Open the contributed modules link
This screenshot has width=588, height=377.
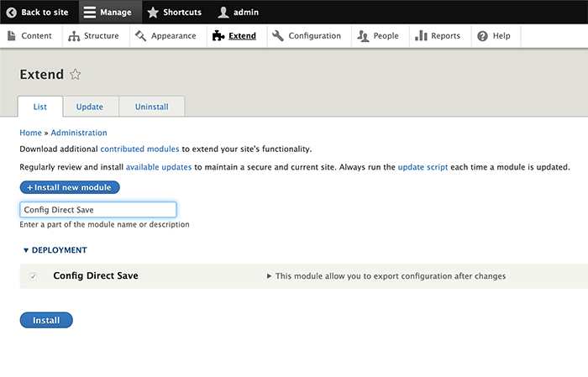tap(139, 149)
